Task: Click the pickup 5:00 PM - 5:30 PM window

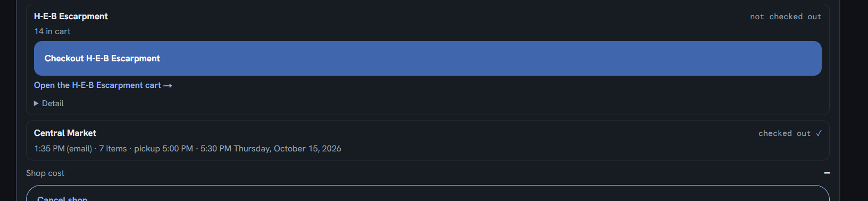Action: pos(182,149)
